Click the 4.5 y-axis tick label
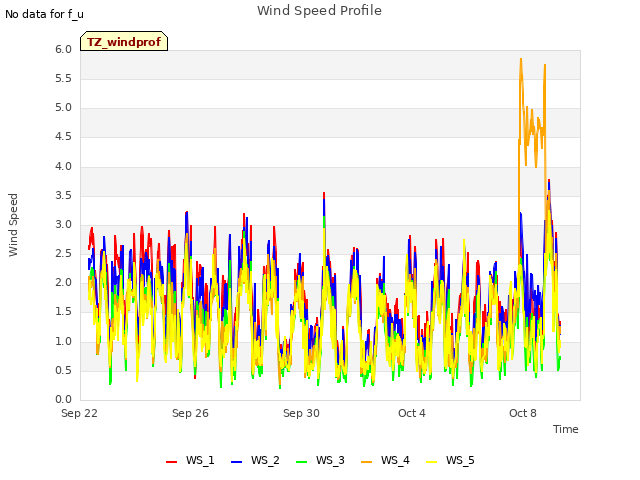 [63, 137]
